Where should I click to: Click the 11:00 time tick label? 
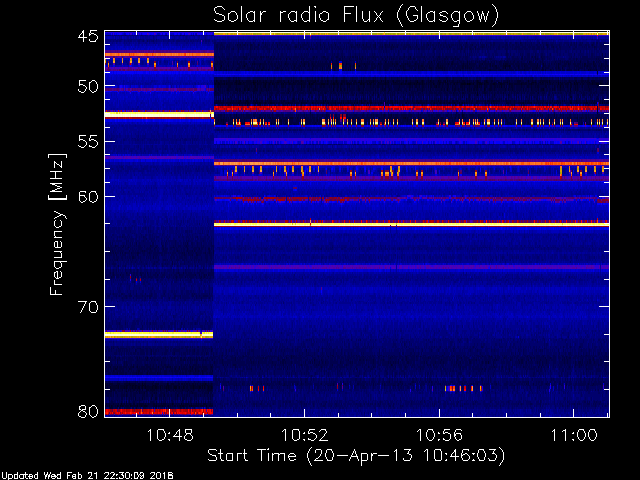(574, 435)
